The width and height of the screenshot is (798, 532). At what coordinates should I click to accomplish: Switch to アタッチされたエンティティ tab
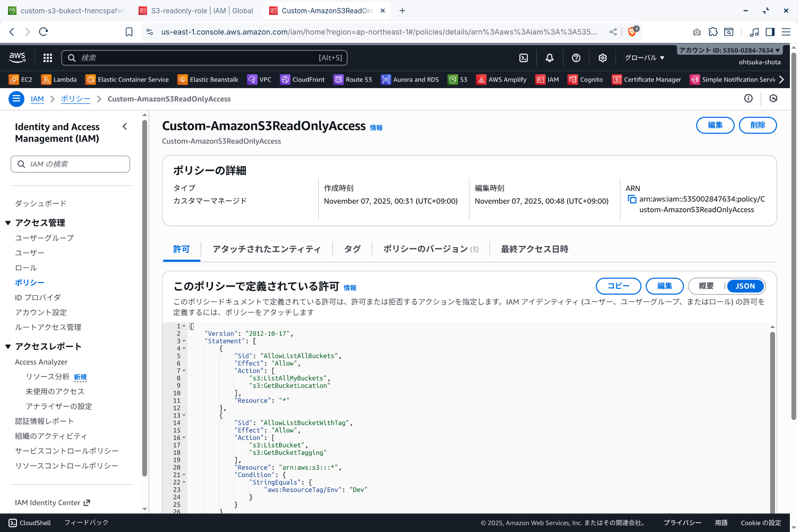(266, 249)
